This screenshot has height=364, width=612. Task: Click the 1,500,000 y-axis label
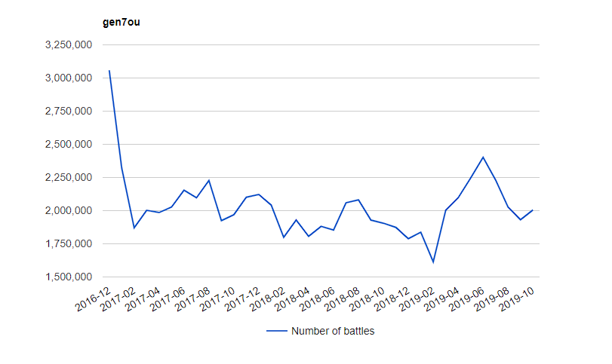(x=69, y=277)
